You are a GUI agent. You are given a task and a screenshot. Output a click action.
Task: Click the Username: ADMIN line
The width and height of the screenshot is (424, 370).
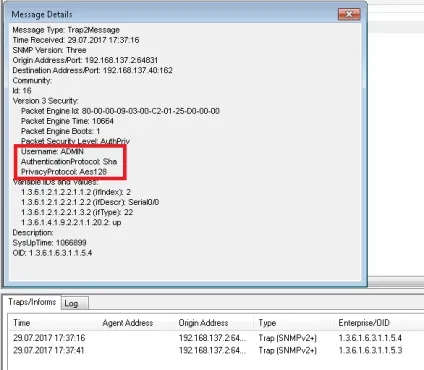pyautogui.click(x=52, y=151)
